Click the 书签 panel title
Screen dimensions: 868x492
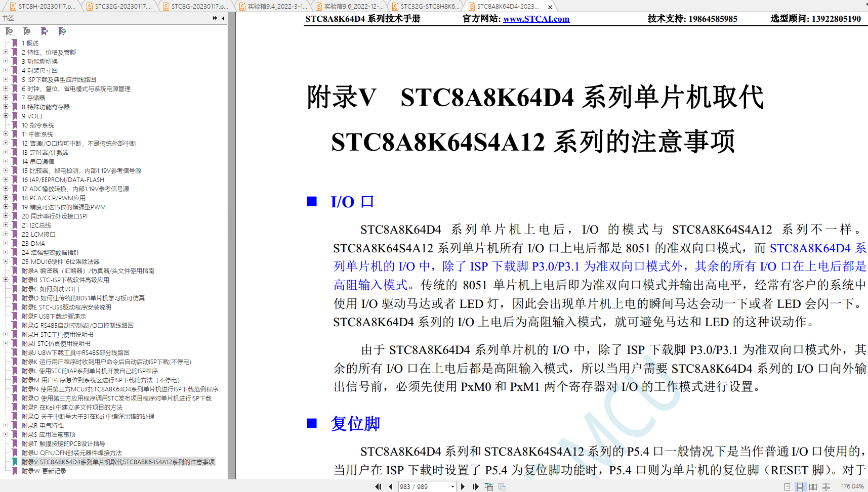8,18
